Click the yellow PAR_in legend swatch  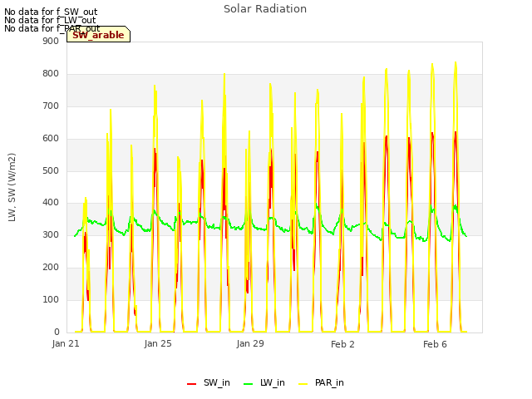tap(303, 384)
